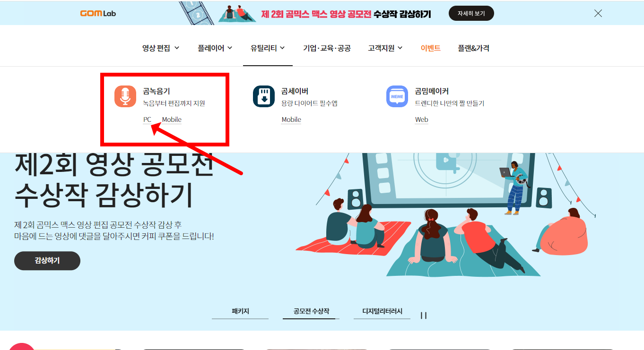Switch to the 패키지 tab
The image size is (644, 350).
pos(240,311)
